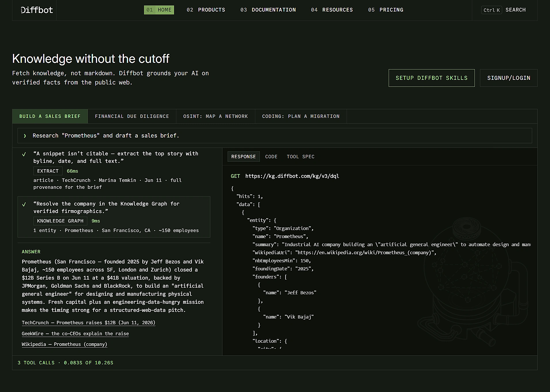Open the 04 RESOURCES menu
The image size is (550, 392).
332,10
